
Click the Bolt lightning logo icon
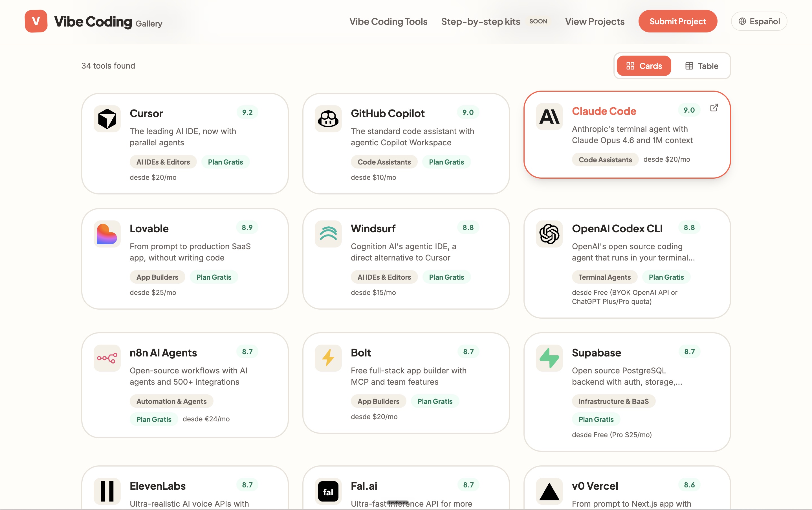click(328, 358)
